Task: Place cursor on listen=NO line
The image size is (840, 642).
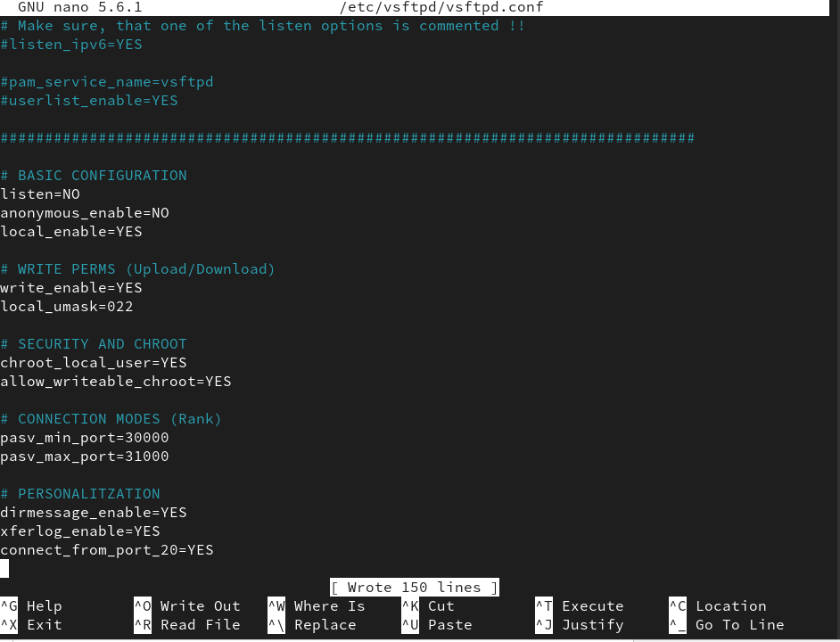Action: [x=40, y=194]
